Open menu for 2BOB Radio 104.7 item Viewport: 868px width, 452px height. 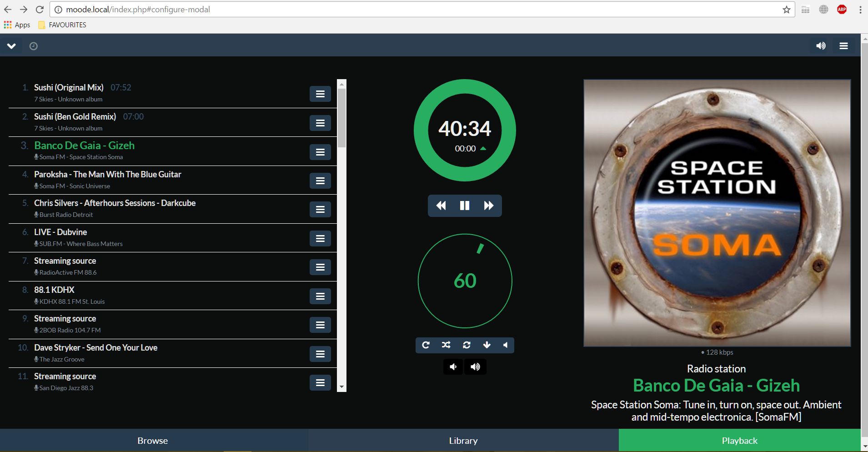[320, 325]
